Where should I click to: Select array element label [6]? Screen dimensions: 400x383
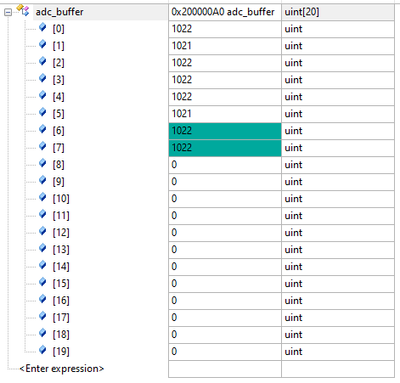[58, 131]
